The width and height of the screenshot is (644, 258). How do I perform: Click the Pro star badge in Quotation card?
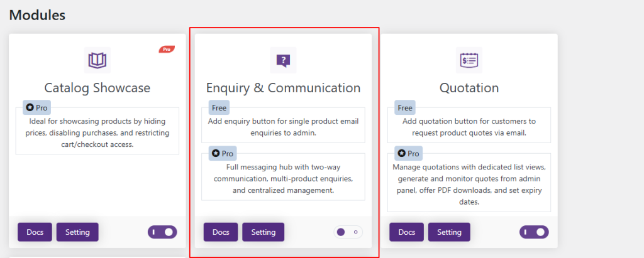pos(409,153)
